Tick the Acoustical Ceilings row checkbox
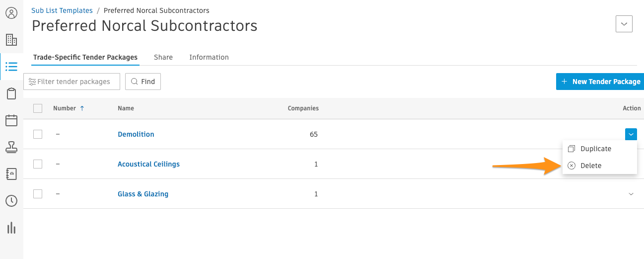644x259 pixels. [x=38, y=164]
